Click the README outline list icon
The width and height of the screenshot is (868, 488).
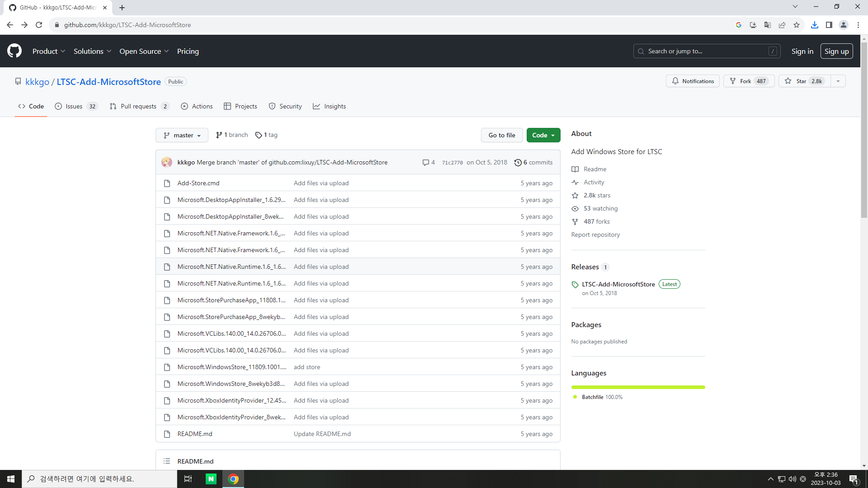click(x=167, y=461)
